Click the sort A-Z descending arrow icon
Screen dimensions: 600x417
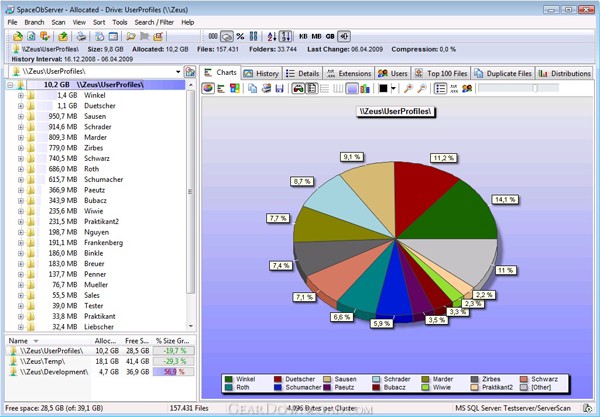point(272,37)
